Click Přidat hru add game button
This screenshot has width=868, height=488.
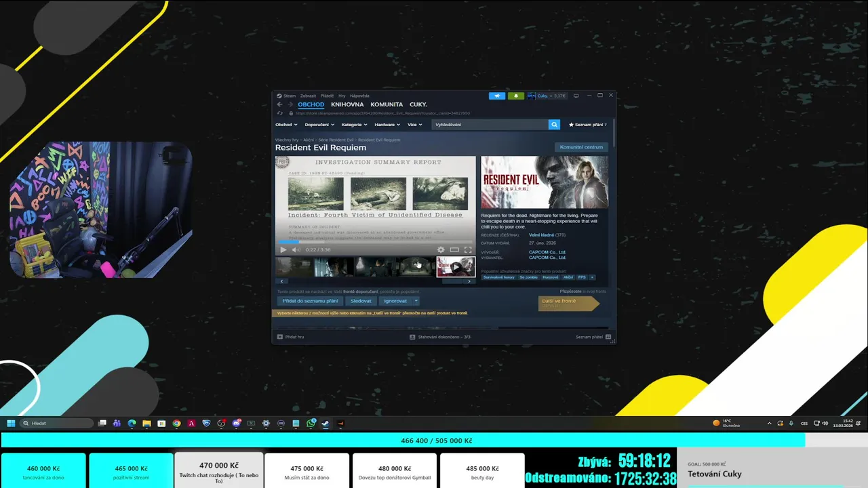tap(290, 337)
